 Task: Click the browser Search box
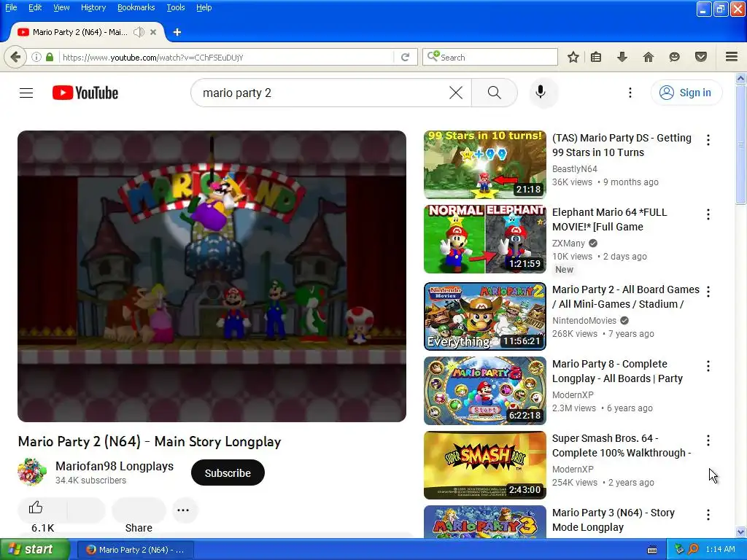tap(489, 57)
